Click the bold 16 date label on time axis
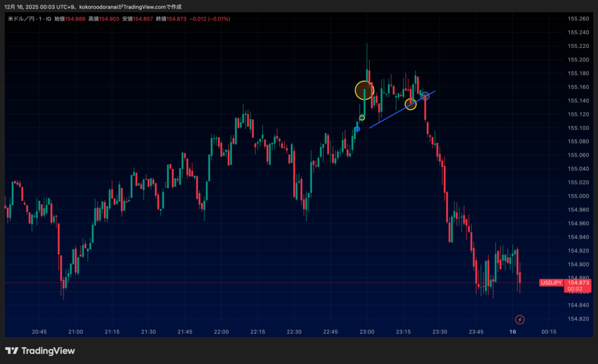This screenshot has height=364, width=598. [x=513, y=331]
